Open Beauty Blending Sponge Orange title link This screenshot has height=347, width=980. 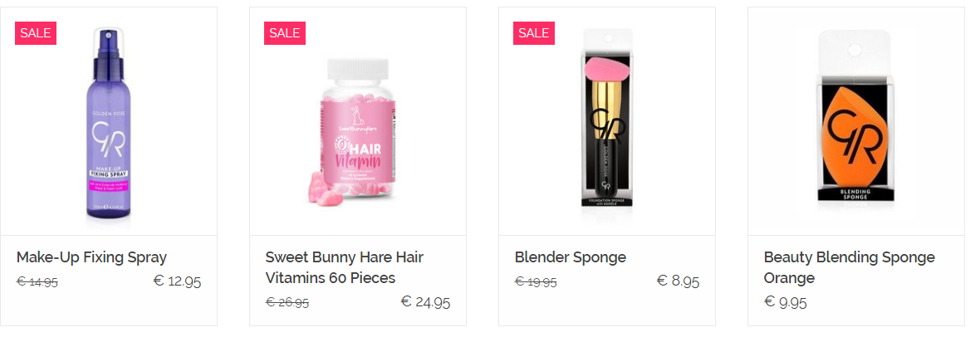[850, 267]
